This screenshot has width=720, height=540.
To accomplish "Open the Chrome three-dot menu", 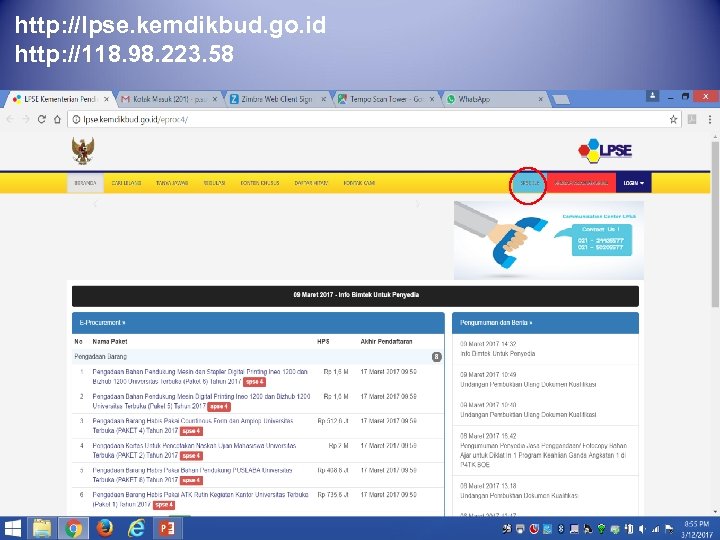I will [x=710, y=119].
